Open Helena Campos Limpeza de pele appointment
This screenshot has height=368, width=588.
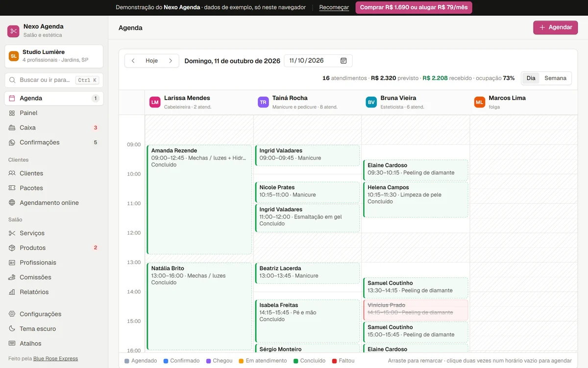416,200
